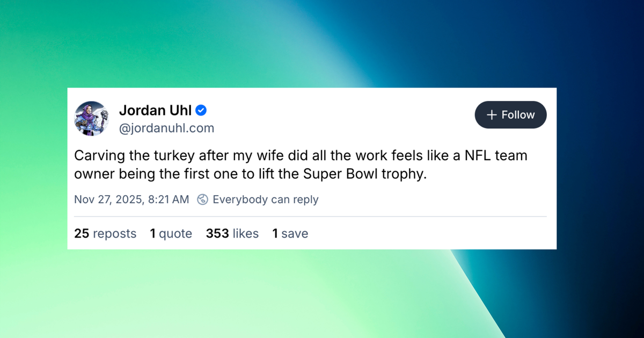This screenshot has height=338, width=644.
Task: Click the verified checkmark next to Jordan Uhl
Action: pyautogui.click(x=201, y=110)
